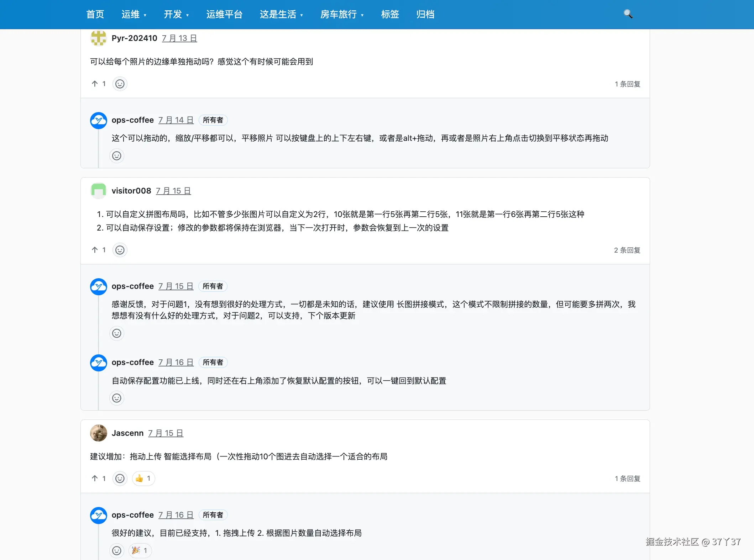The width and height of the screenshot is (754, 560).
Task: Upvote the Pyr-202410 comment
Action: coord(99,84)
